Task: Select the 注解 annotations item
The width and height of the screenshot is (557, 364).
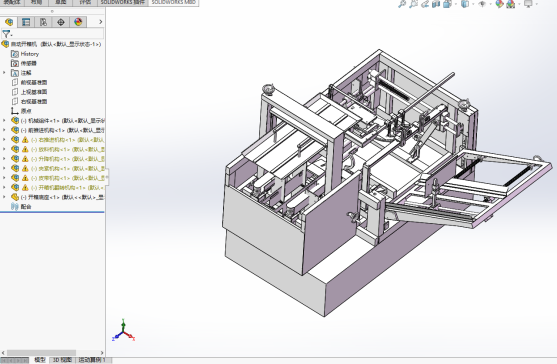Action: [x=21, y=73]
